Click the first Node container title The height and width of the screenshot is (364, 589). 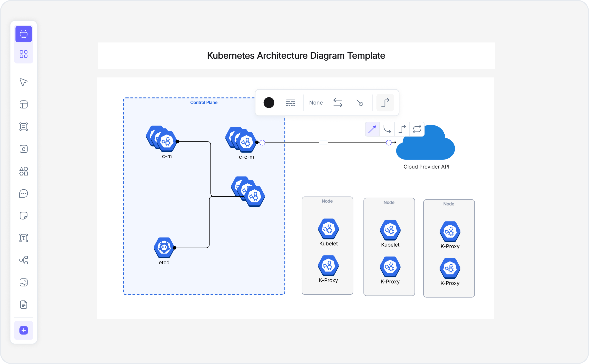(327, 201)
